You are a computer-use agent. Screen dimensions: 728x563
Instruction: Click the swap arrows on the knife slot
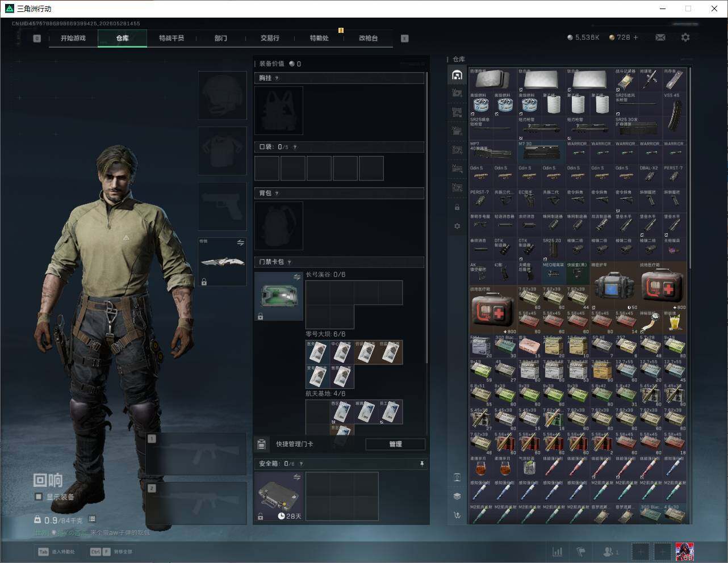click(x=240, y=243)
